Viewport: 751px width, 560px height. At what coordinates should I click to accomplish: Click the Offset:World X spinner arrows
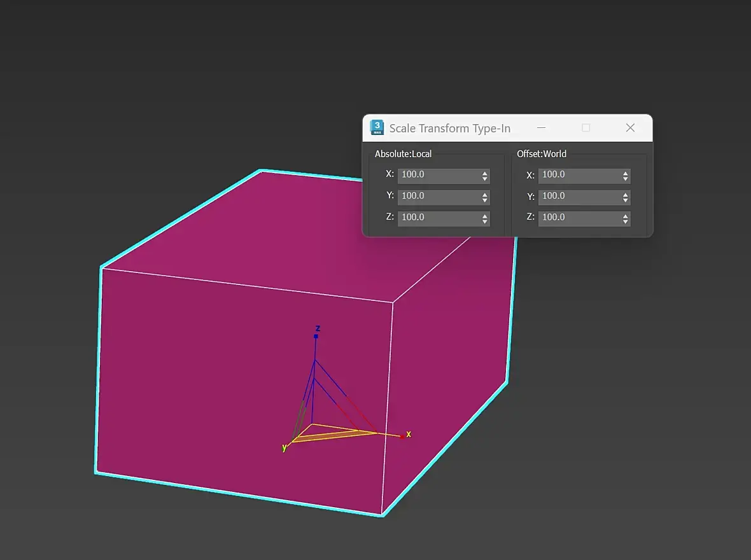click(626, 176)
